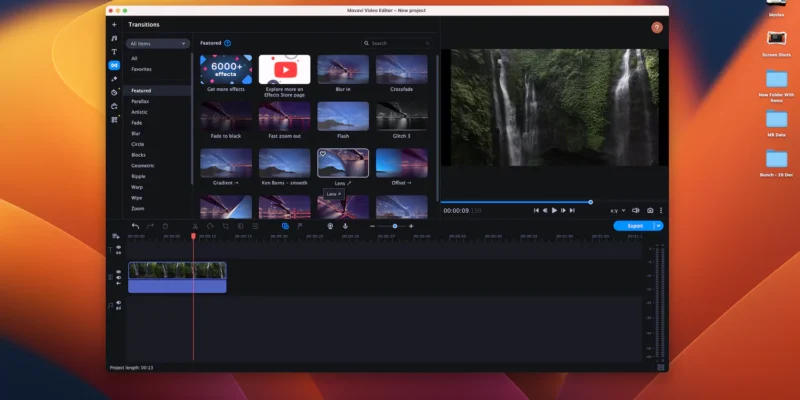Click the red playhead marker
800x400 pixels.
tap(193, 236)
